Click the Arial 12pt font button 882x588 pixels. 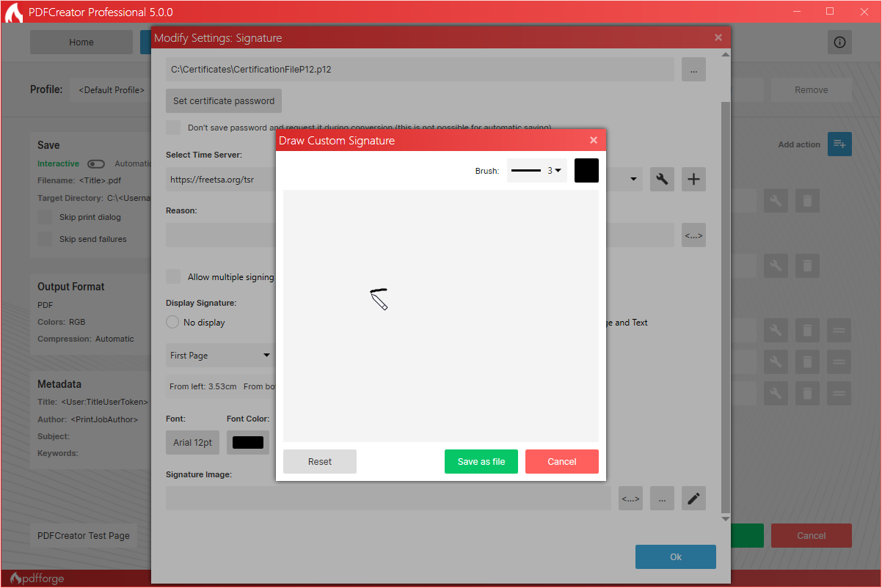point(192,442)
